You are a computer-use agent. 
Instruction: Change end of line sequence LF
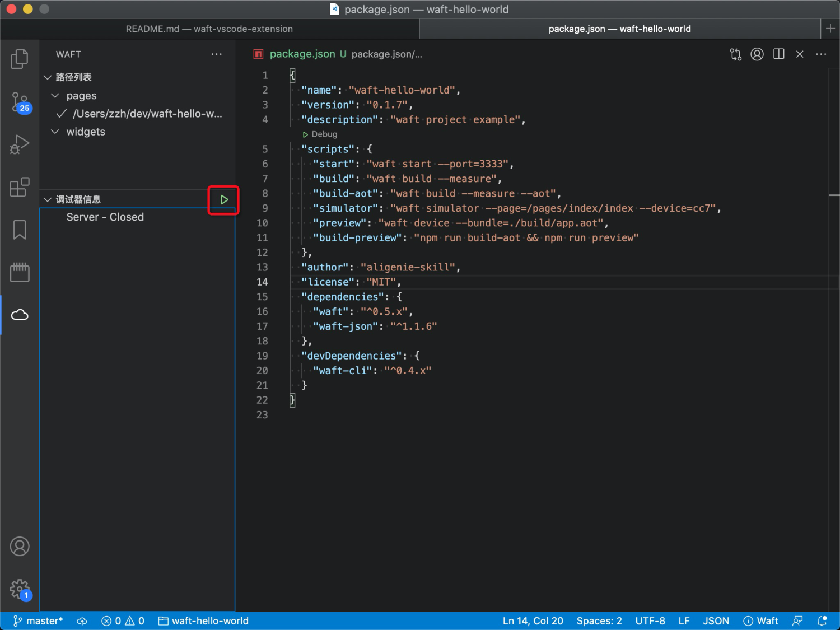pyautogui.click(x=684, y=621)
